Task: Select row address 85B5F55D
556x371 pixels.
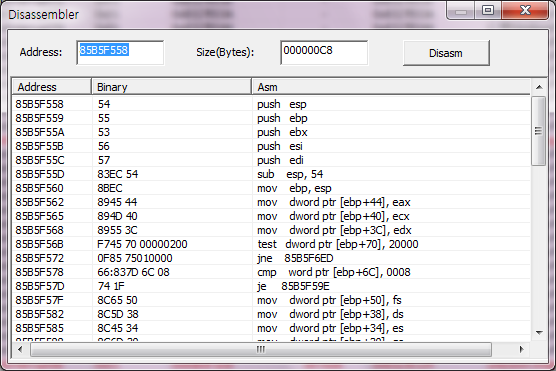Action: 40,174
